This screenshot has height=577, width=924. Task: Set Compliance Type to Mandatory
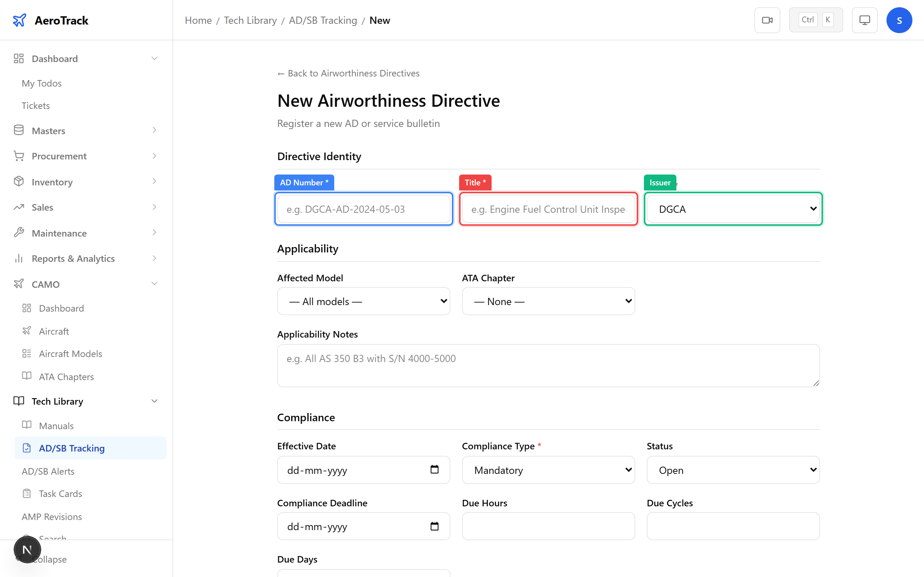tap(548, 470)
